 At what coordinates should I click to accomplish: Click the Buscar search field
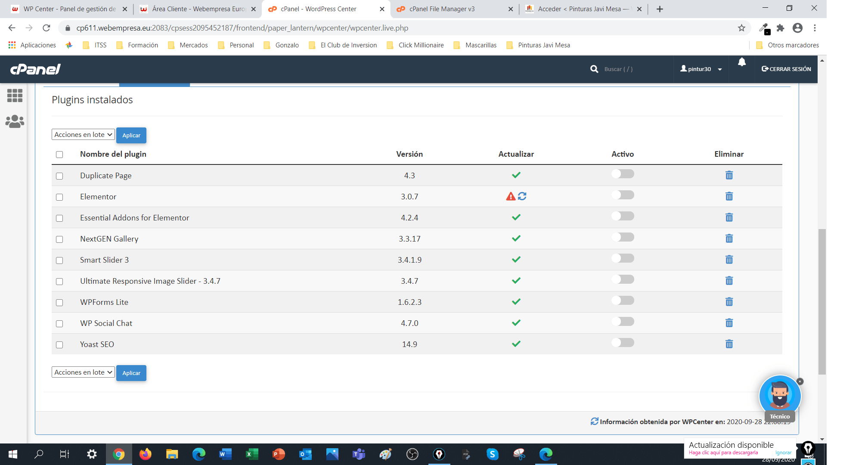[633, 69]
